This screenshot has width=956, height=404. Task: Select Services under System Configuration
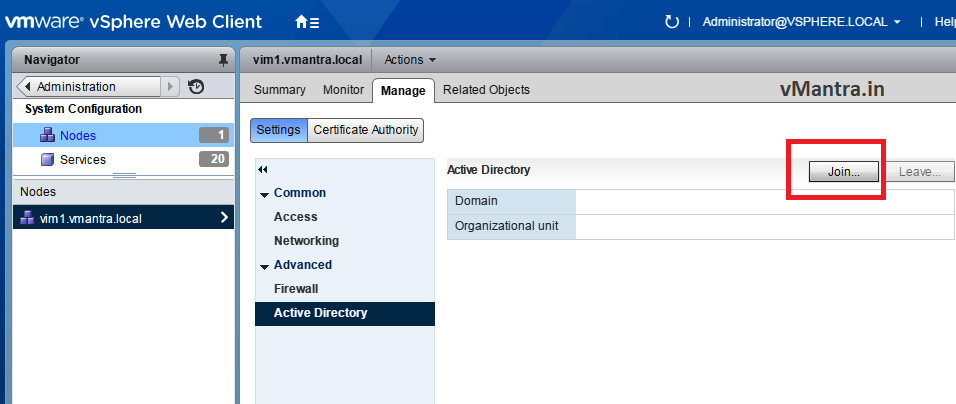123,160
